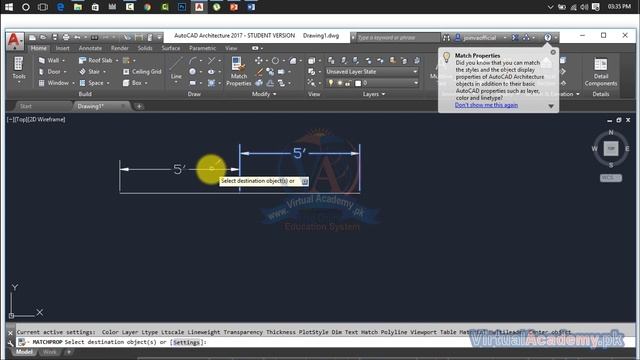Expand the Roof Slab dropdown arrow

tap(117, 60)
